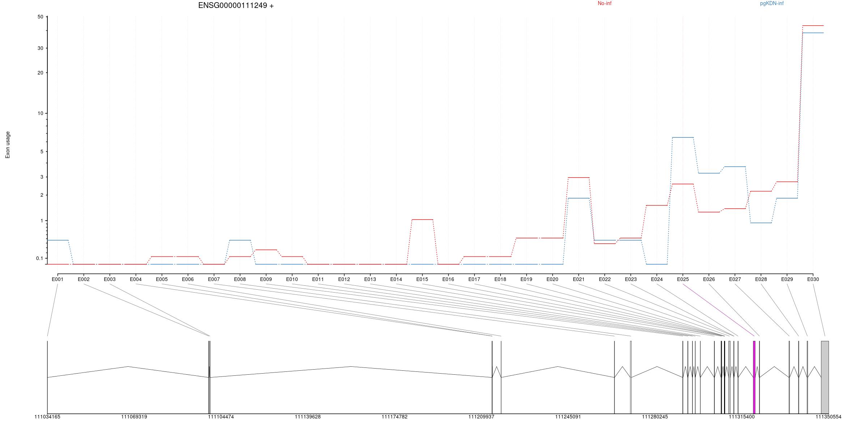Click genomic coordinate 111139628
Screen dimensions: 868x434
tap(308, 417)
